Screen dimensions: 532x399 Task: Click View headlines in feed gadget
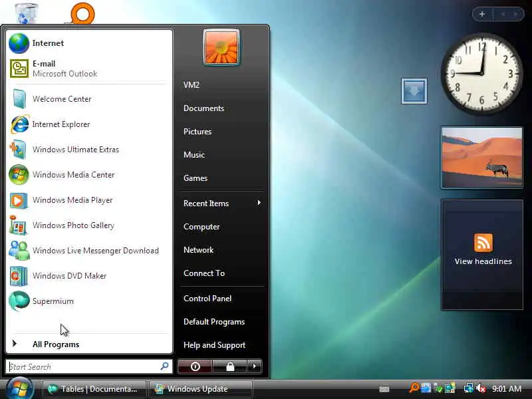click(483, 261)
